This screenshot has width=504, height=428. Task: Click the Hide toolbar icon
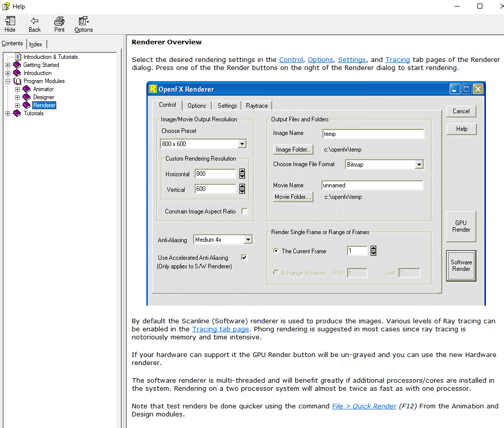10,21
